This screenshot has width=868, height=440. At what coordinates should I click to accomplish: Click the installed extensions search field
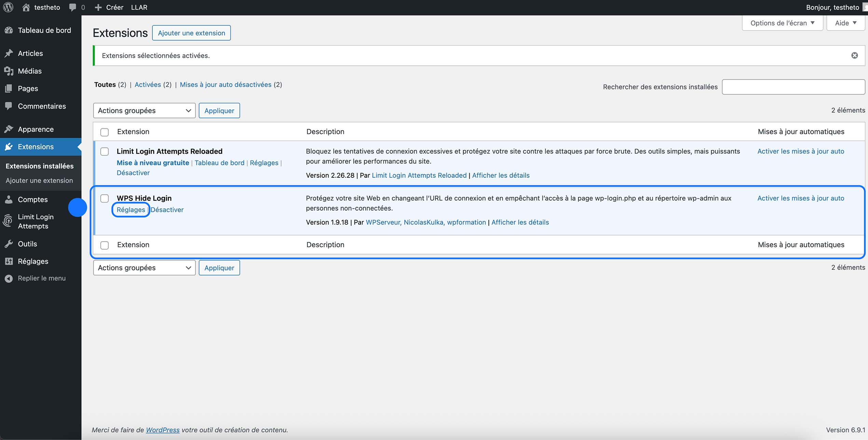793,86
